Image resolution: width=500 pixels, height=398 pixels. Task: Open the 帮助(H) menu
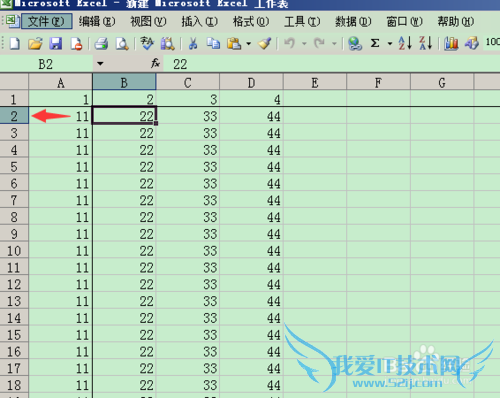coord(456,22)
